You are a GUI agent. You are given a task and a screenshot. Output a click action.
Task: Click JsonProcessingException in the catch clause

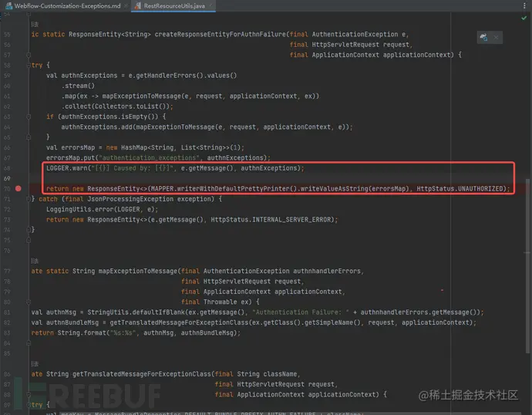[x=130, y=199]
